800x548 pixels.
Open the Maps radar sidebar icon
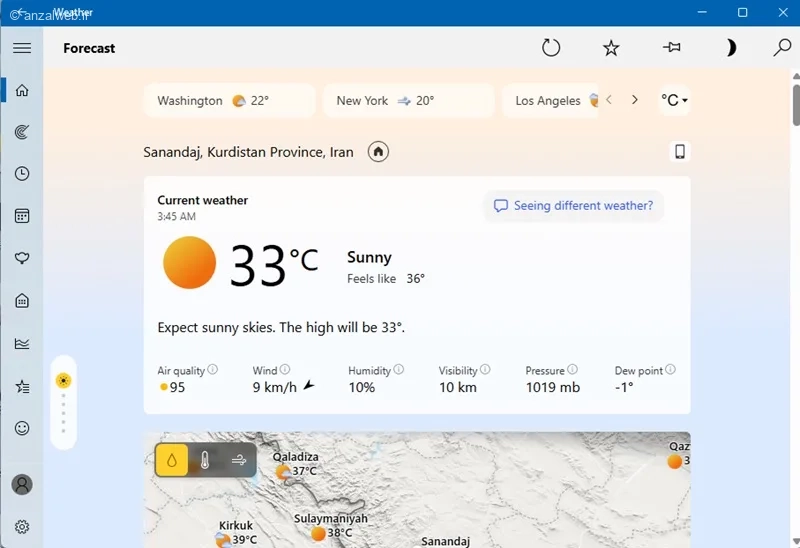coord(22,132)
